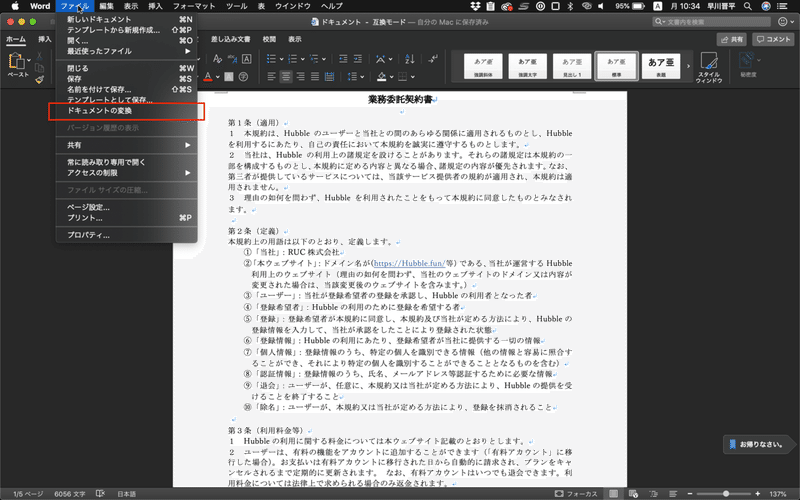Switch to Print Layout view
Image resolution: width=800 pixels, height=500 pixels.
[613, 493]
